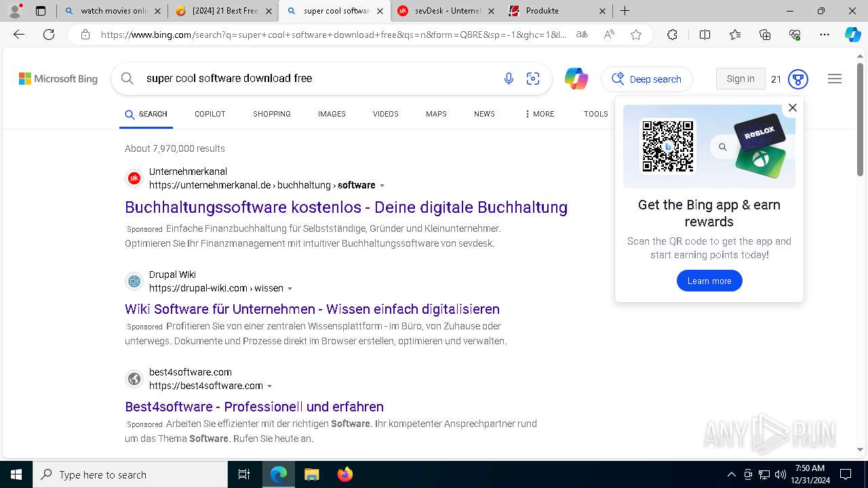Switch to the IMAGES search tab
868x488 pixels.
(332, 114)
